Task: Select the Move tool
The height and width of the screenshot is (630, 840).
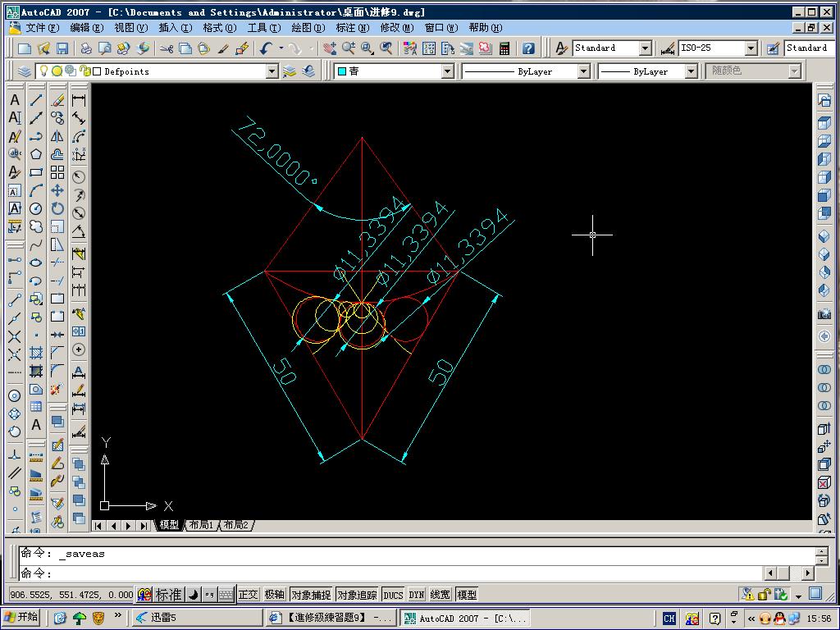Action: (x=57, y=190)
